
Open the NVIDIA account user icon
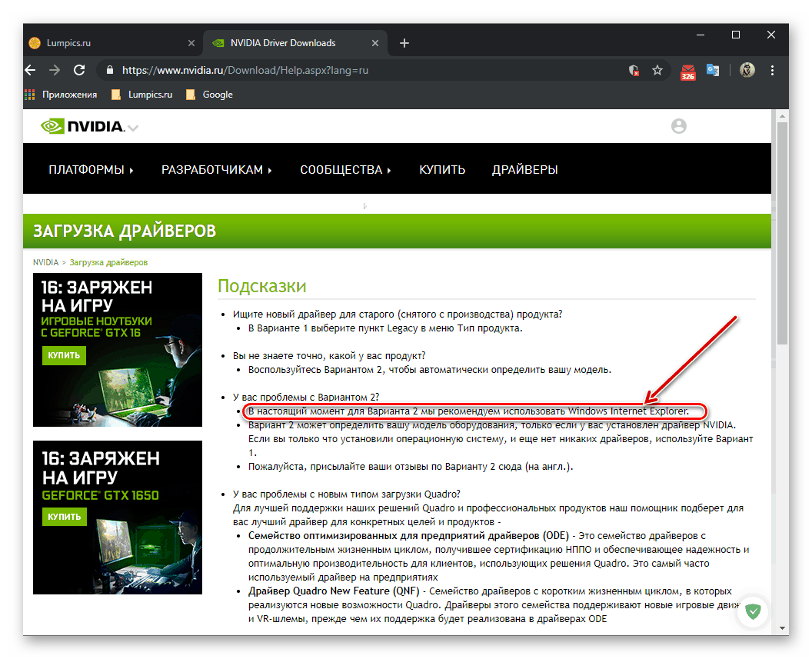pyautogui.click(x=678, y=126)
